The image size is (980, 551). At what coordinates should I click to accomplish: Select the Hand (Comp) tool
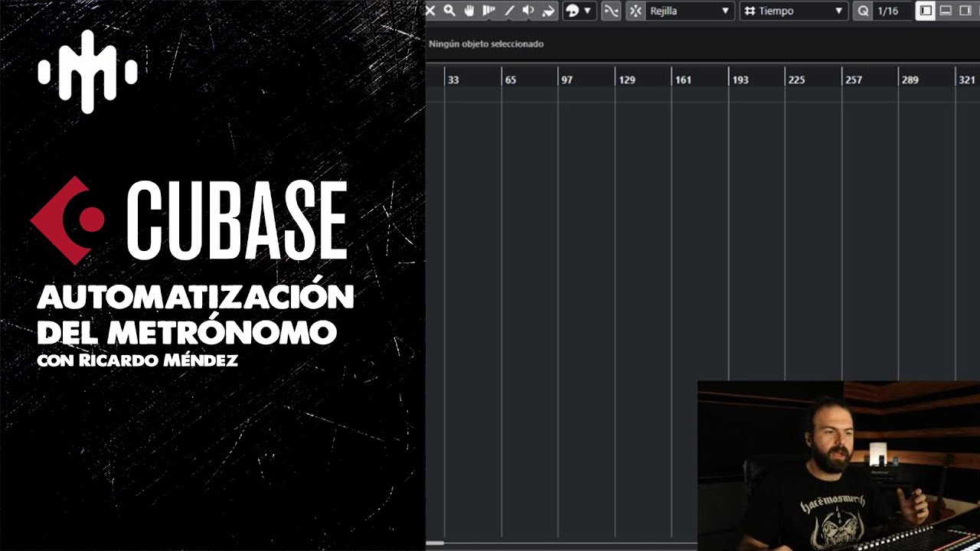(469, 11)
